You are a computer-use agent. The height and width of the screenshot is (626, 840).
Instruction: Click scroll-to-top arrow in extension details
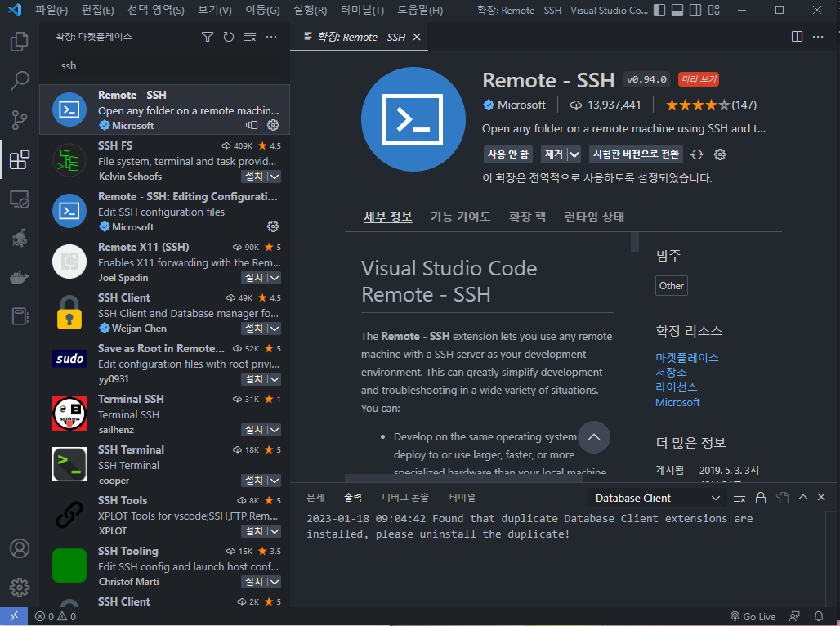click(x=593, y=437)
